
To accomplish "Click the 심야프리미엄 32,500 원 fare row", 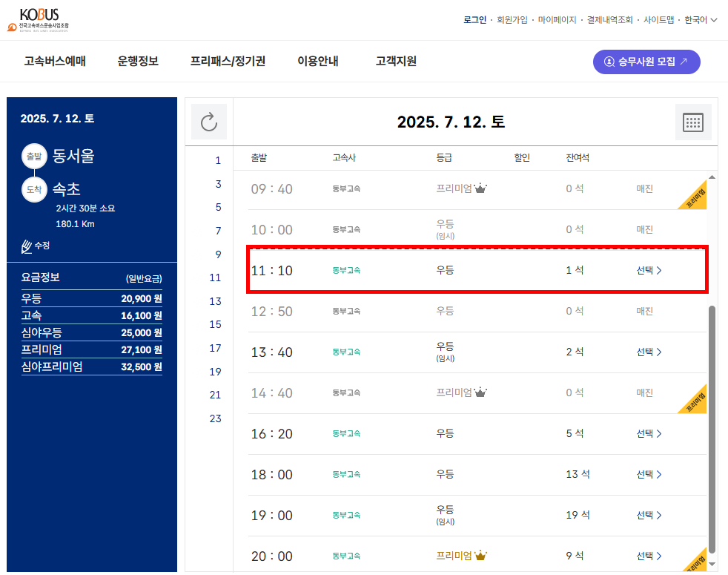I will (x=91, y=367).
